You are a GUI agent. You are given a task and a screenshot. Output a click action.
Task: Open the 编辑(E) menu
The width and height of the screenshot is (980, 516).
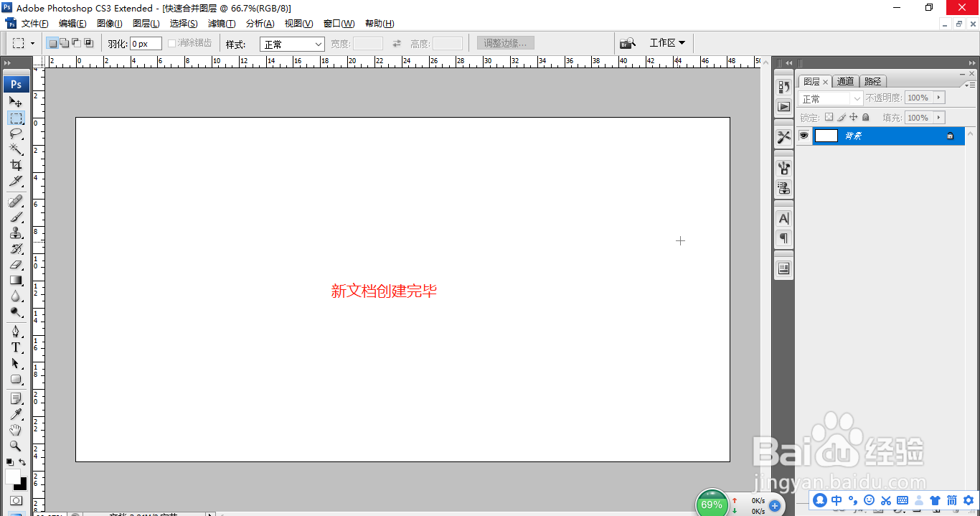(x=72, y=24)
